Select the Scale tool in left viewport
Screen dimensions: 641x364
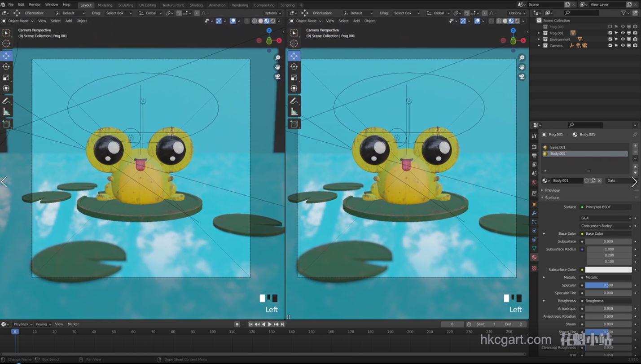pos(6,77)
